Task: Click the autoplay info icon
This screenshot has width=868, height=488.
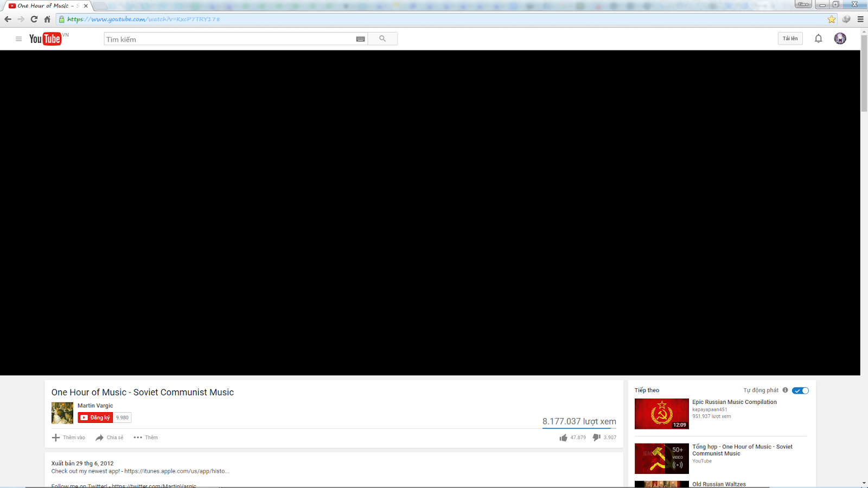Action: 785,390
